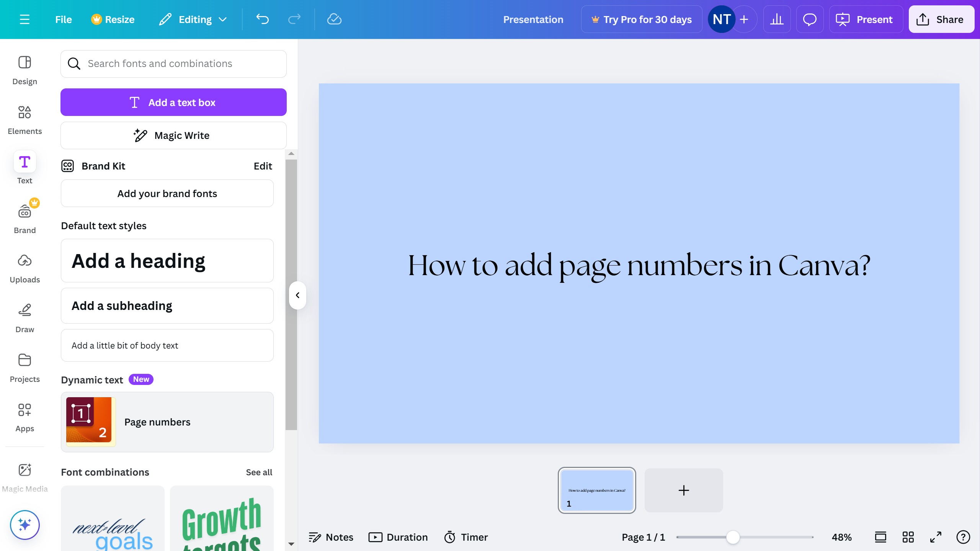Viewport: 980px width, 551px height.
Task: See all font combinations
Action: click(259, 472)
